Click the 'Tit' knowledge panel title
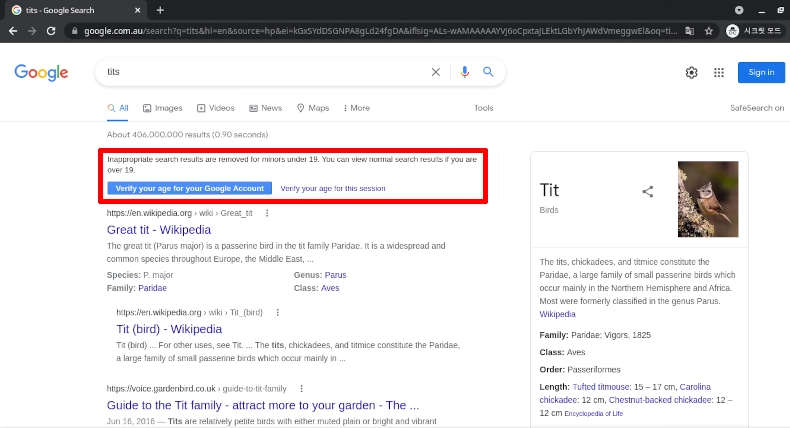790x428 pixels. click(x=549, y=190)
